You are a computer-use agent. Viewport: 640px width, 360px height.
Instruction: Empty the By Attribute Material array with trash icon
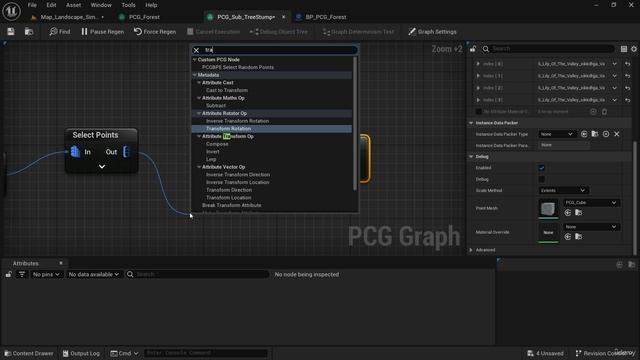coord(604,111)
